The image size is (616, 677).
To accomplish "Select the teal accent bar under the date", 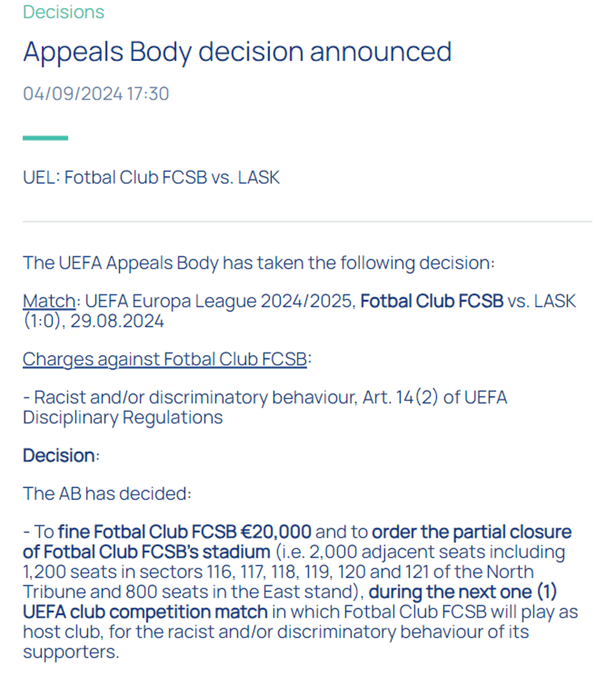I will (x=45, y=138).
